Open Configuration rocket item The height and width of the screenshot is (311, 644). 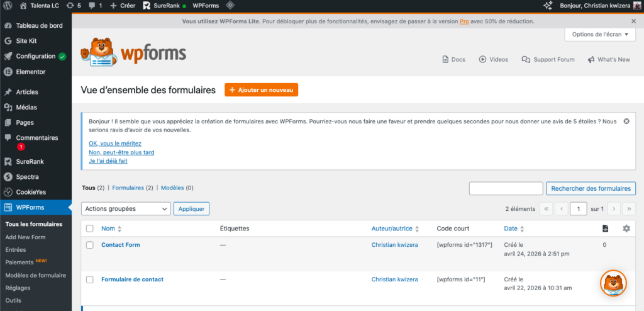(36, 57)
